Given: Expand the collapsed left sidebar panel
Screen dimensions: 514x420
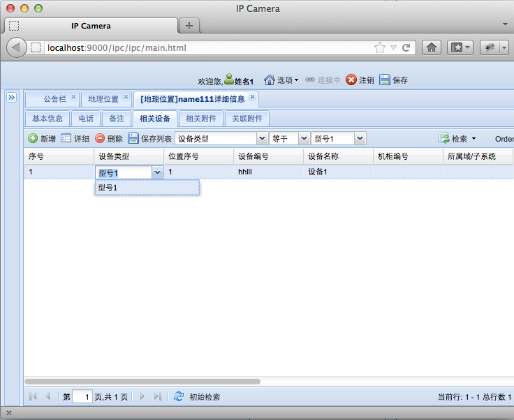Looking at the screenshot, I should coord(11,98).
